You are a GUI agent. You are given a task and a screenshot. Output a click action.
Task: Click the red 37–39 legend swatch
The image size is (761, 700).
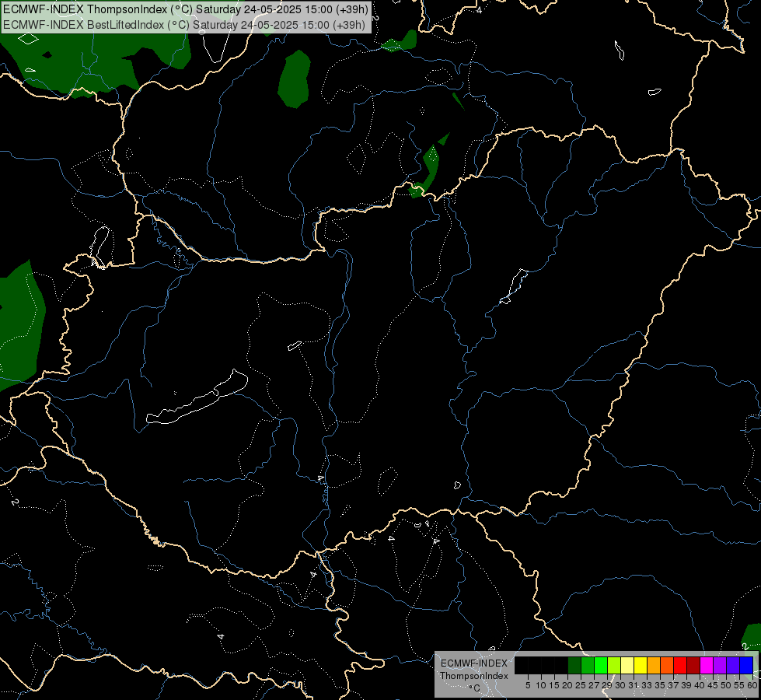pyautogui.click(x=680, y=665)
